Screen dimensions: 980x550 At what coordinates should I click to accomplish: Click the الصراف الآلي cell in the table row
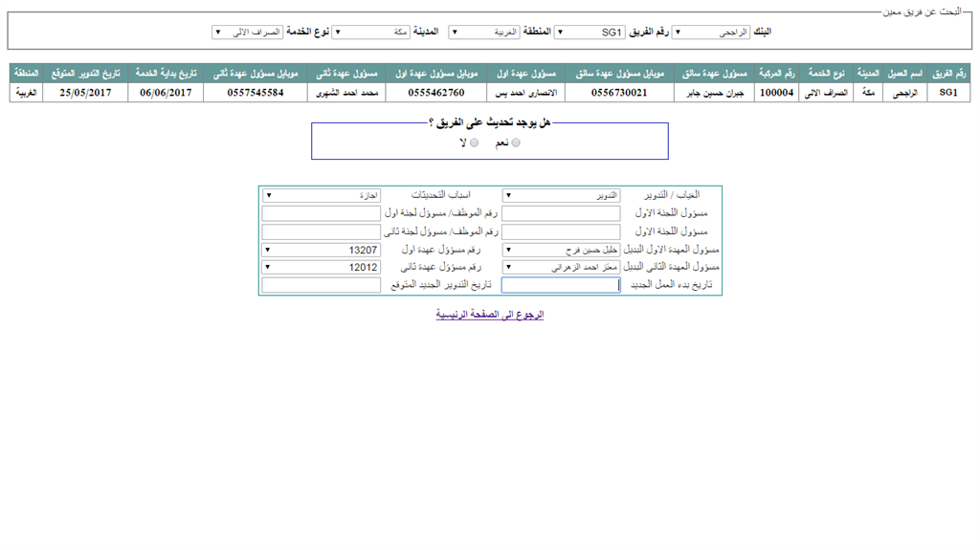826,93
